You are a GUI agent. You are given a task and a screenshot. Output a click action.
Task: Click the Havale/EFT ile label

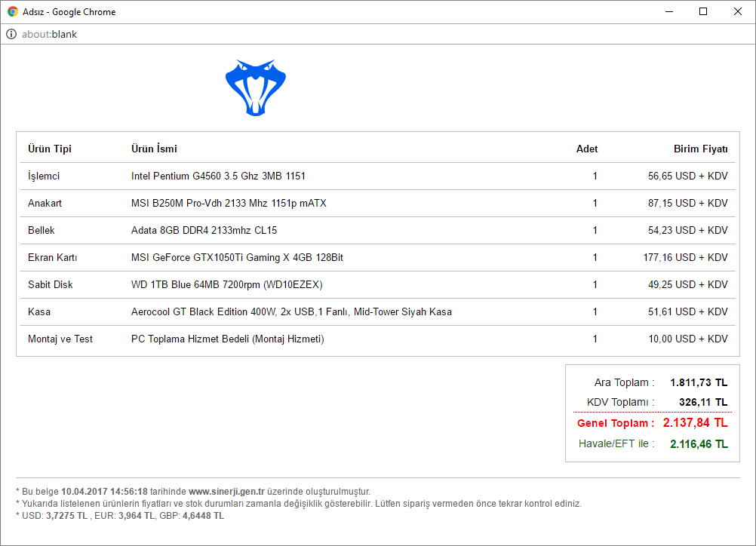(x=616, y=444)
